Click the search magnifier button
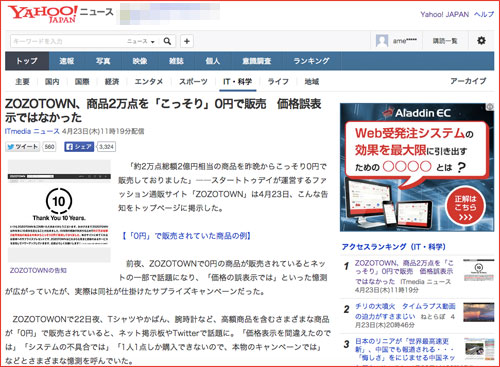500x367 pixels. [x=167, y=41]
